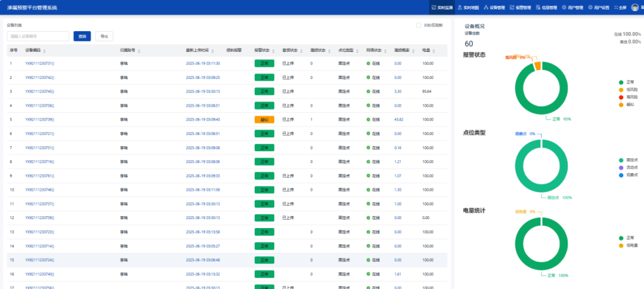Enter full screen with 全屏 icon
This screenshot has width=644, height=289.
(x=620, y=8)
